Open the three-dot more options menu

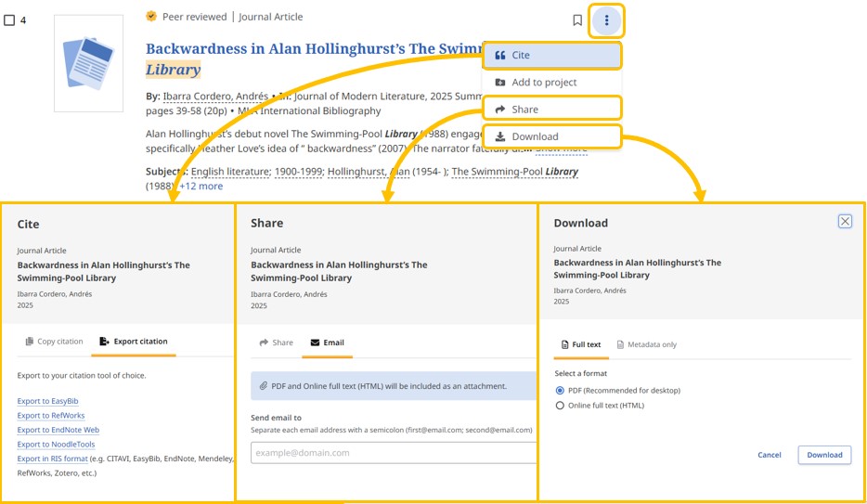[x=606, y=20]
